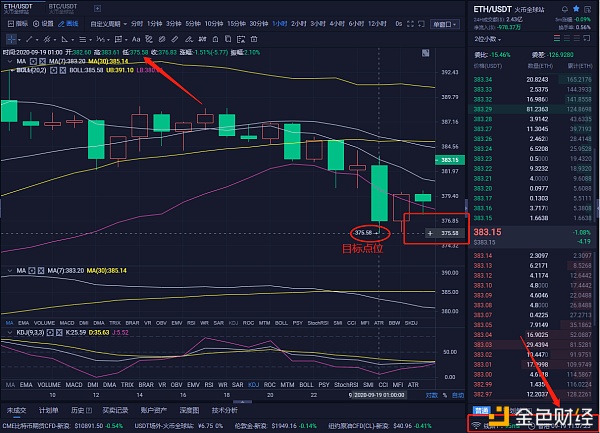Collapse the KDJ indicator panel chevron
The image size is (600, 433).
9,333
